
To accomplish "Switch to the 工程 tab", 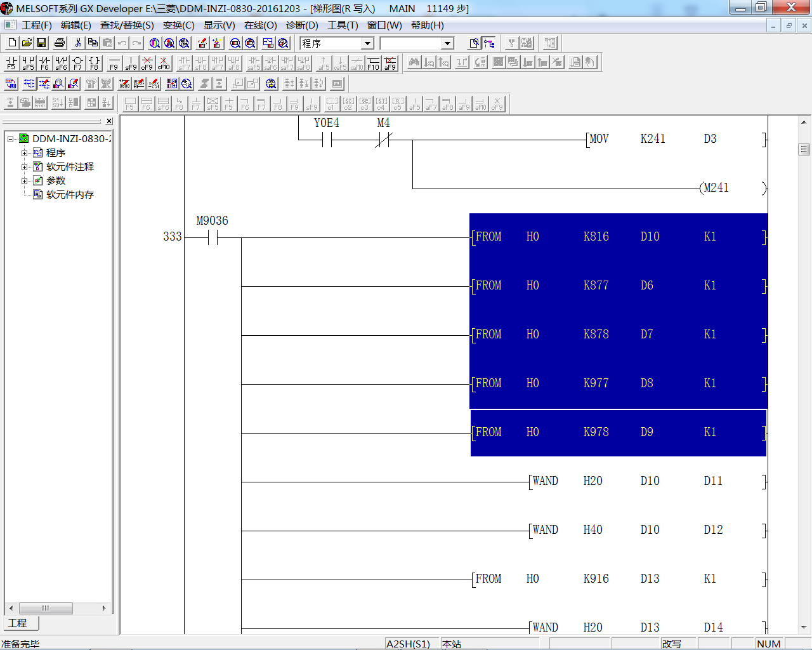I will click(x=18, y=623).
